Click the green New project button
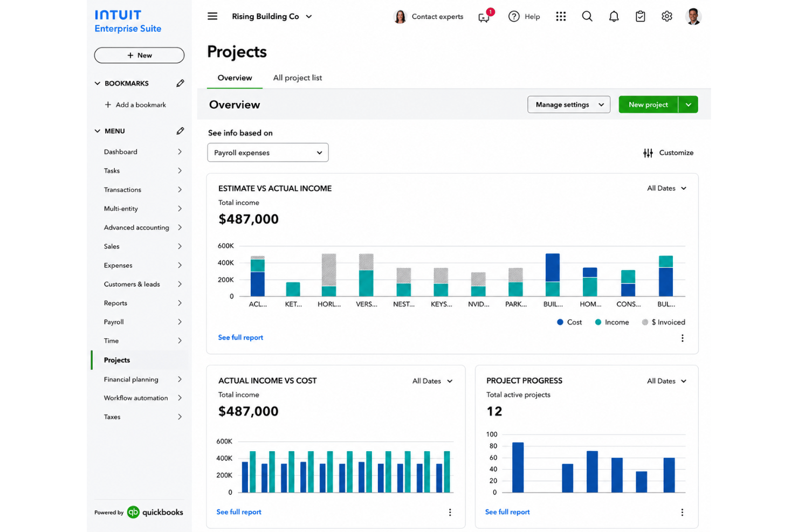The image size is (798, 532). point(649,105)
